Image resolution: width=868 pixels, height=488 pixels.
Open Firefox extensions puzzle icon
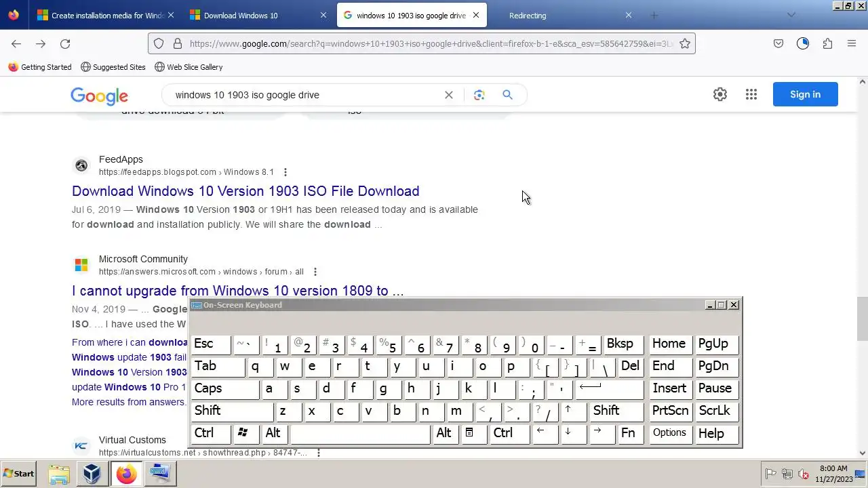(827, 43)
